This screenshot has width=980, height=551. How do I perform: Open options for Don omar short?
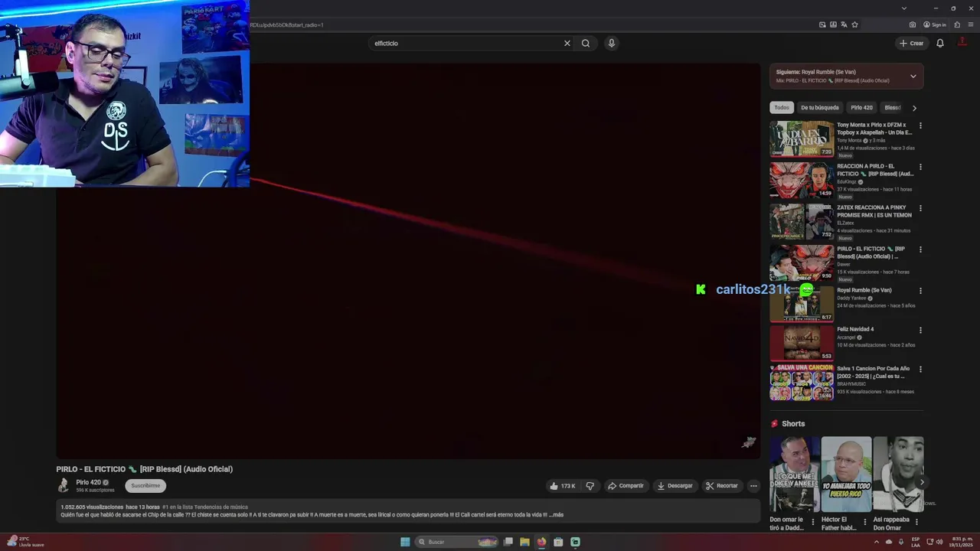tap(813, 523)
